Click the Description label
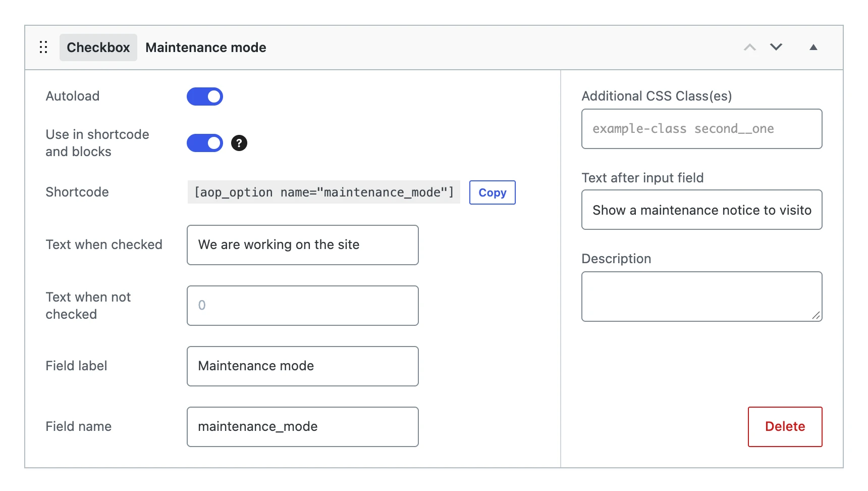This screenshot has width=868, height=491. [x=616, y=259]
